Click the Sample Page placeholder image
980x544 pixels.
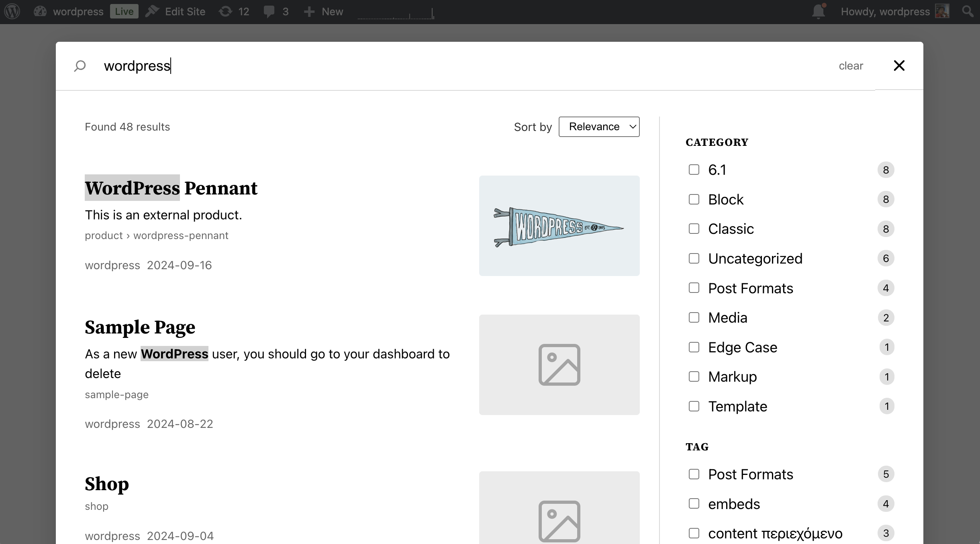pyautogui.click(x=559, y=365)
